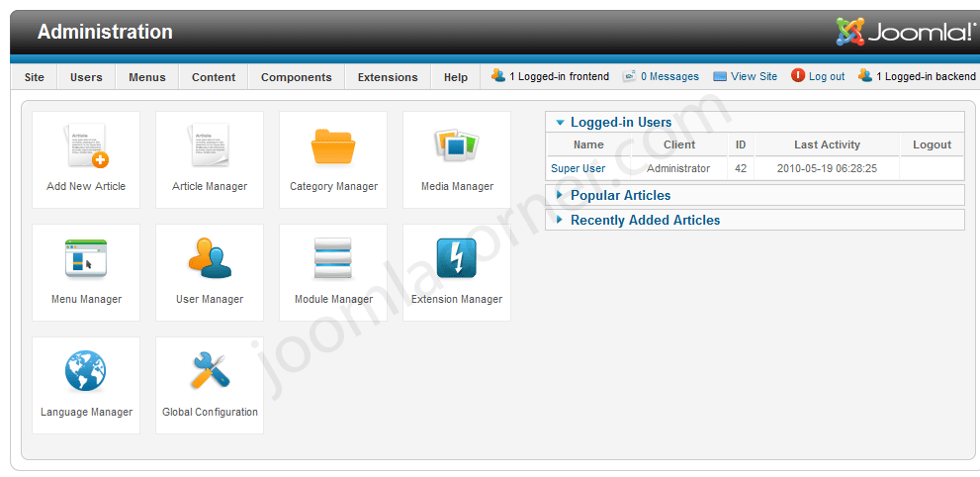Screen dimensions: 980x477
Task: Open the Language Manager globe icon
Action: 86,373
